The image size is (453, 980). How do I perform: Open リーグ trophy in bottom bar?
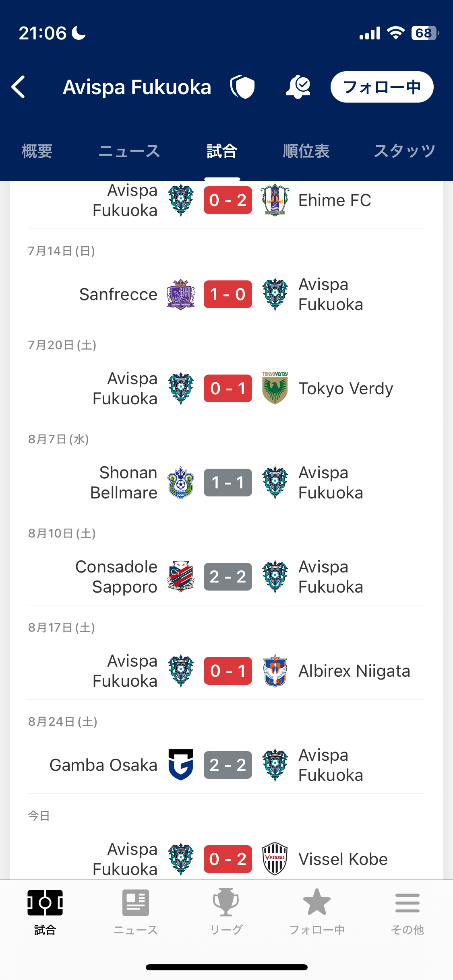click(x=226, y=911)
